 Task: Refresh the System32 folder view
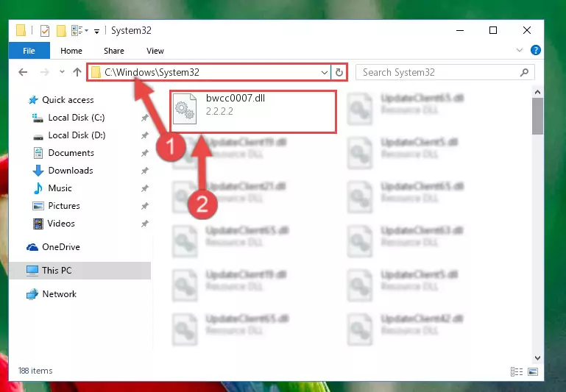(x=339, y=73)
